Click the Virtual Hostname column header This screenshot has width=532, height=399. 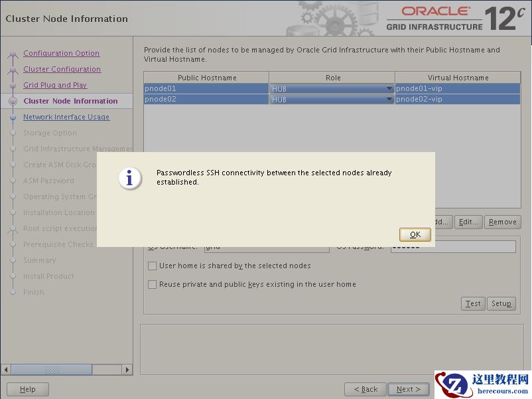[458, 78]
